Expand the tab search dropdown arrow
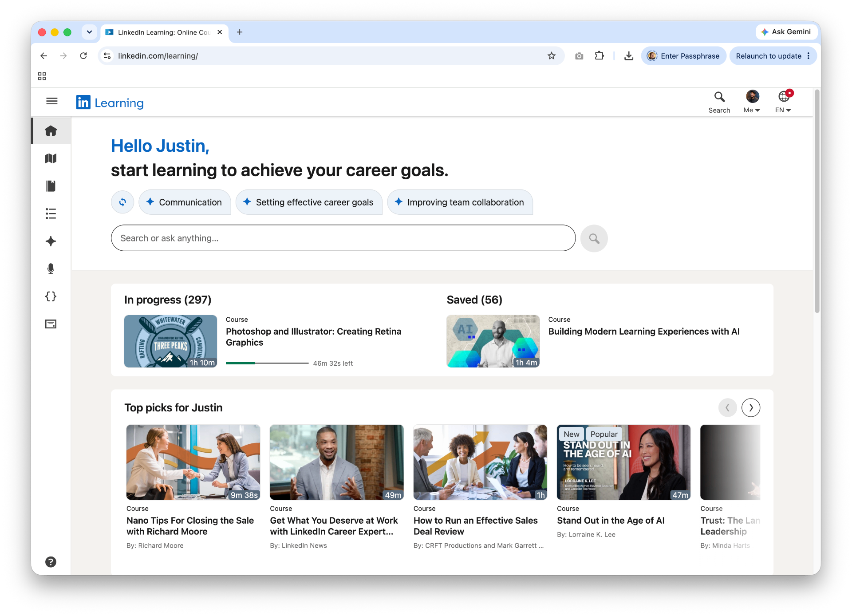 [x=89, y=32]
